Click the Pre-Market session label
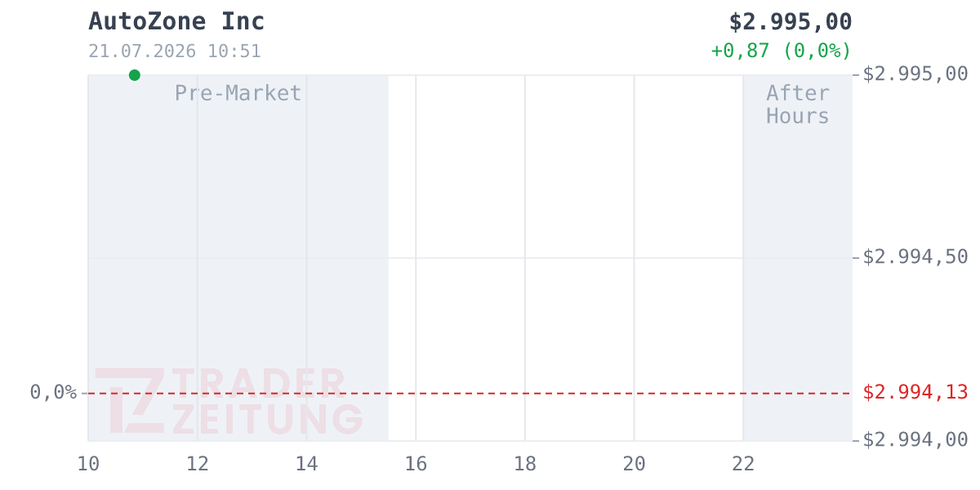980x490 pixels. click(238, 93)
